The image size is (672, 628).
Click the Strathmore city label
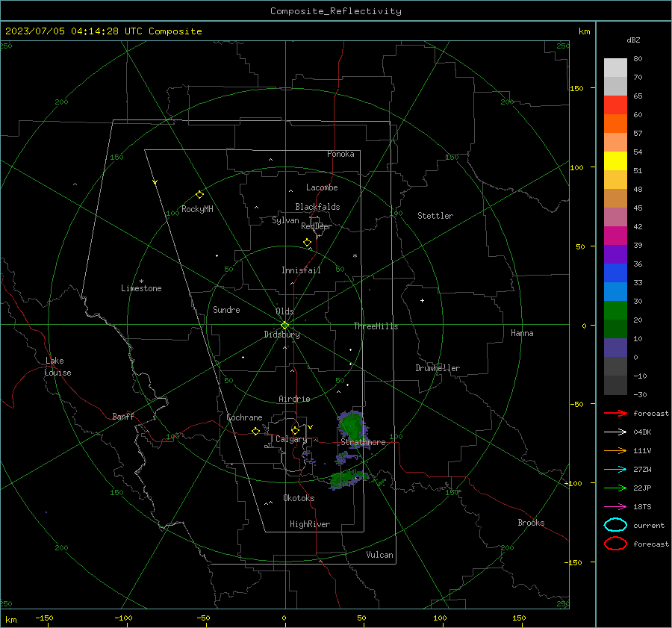(363, 442)
